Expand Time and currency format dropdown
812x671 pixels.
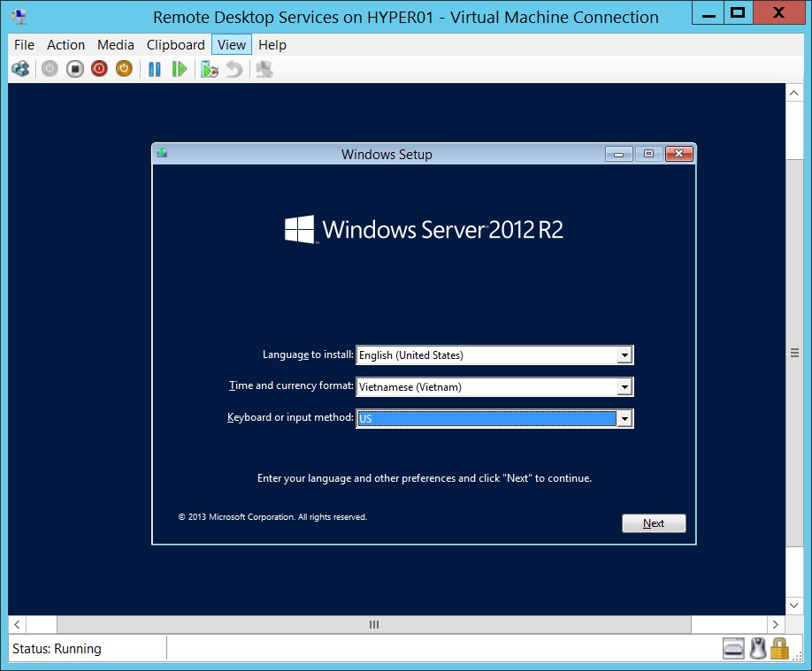[x=624, y=386]
